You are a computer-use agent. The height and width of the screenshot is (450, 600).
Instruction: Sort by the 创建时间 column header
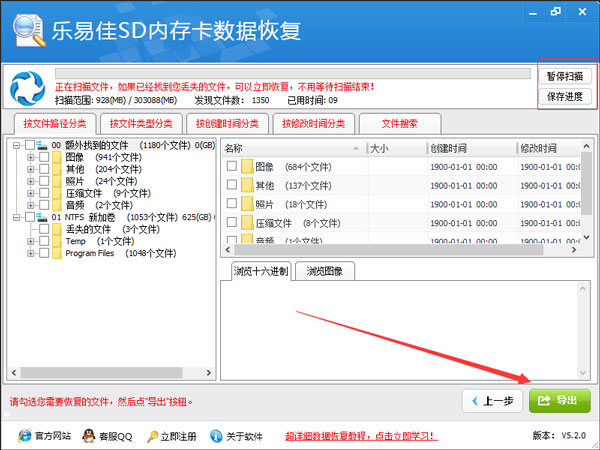(472, 148)
